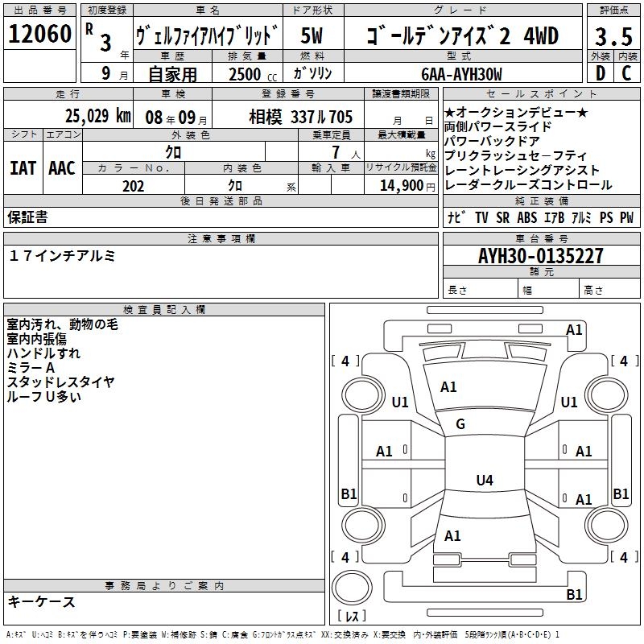Click the キーケース note text
Viewport: 644px width, 644px height.
(x=41, y=601)
